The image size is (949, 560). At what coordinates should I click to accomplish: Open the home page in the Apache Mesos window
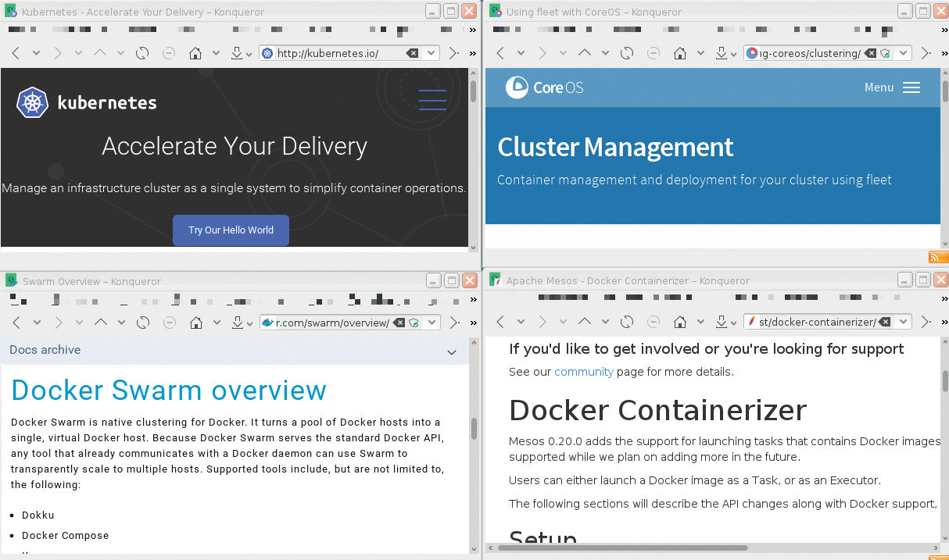pyautogui.click(x=679, y=321)
